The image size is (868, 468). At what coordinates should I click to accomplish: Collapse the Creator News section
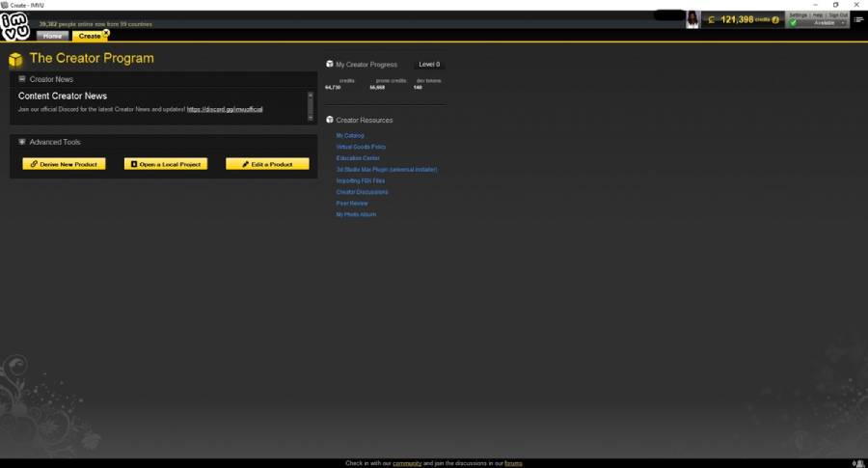pos(22,79)
